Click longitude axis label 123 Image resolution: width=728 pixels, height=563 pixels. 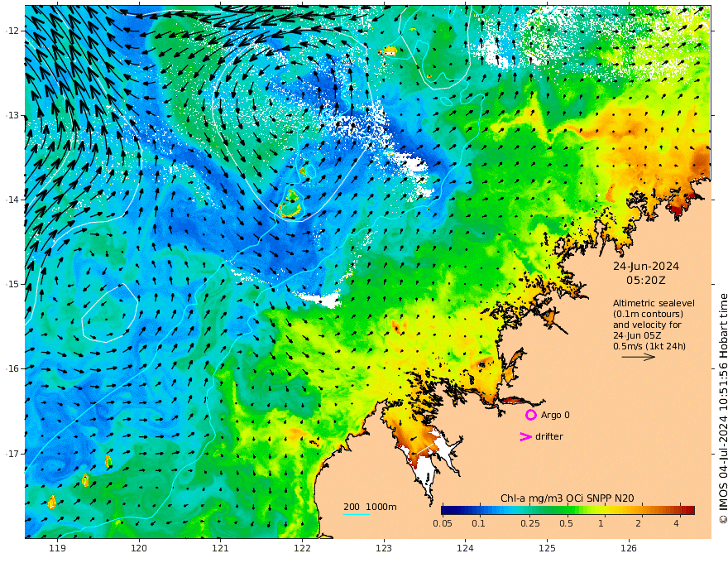coord(384,548)
